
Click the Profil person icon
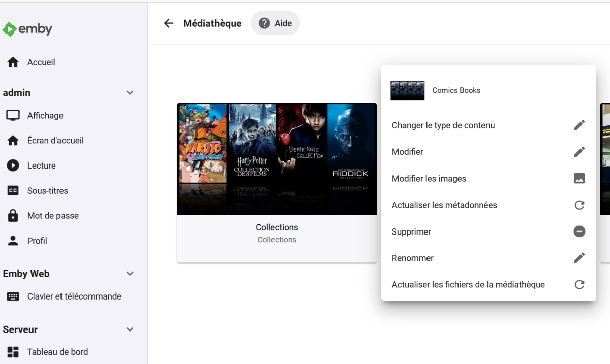click(x=13, y=241)
